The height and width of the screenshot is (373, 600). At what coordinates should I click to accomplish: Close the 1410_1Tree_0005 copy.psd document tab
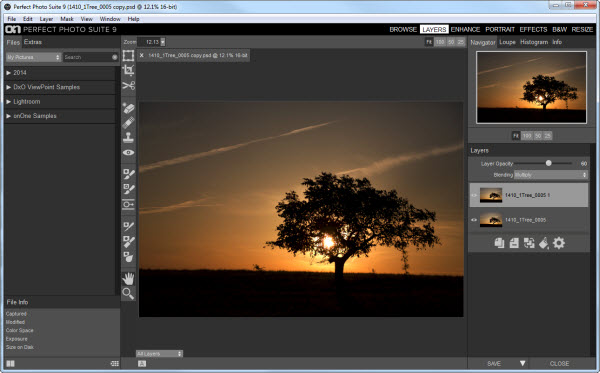pos(142,55)
